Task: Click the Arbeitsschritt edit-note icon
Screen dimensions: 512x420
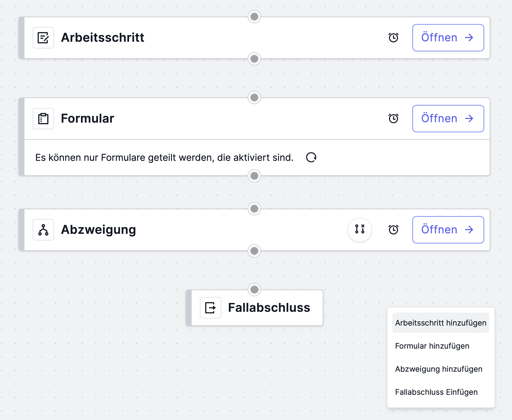Action: click(43, 38)
